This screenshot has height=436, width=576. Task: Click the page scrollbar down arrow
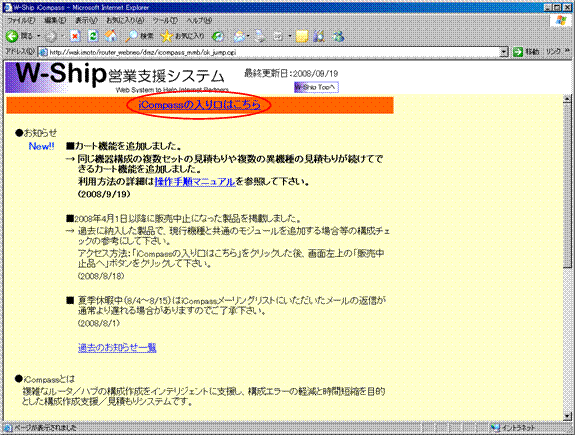(x=567, y=416)
